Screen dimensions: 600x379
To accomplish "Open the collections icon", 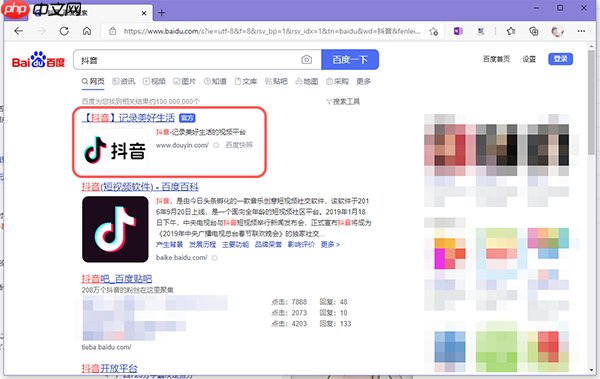I will (x=534, y=31).
